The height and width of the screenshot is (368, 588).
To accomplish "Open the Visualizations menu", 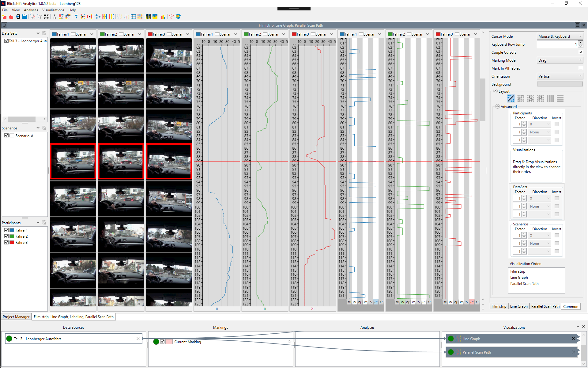I will [53, 10].
